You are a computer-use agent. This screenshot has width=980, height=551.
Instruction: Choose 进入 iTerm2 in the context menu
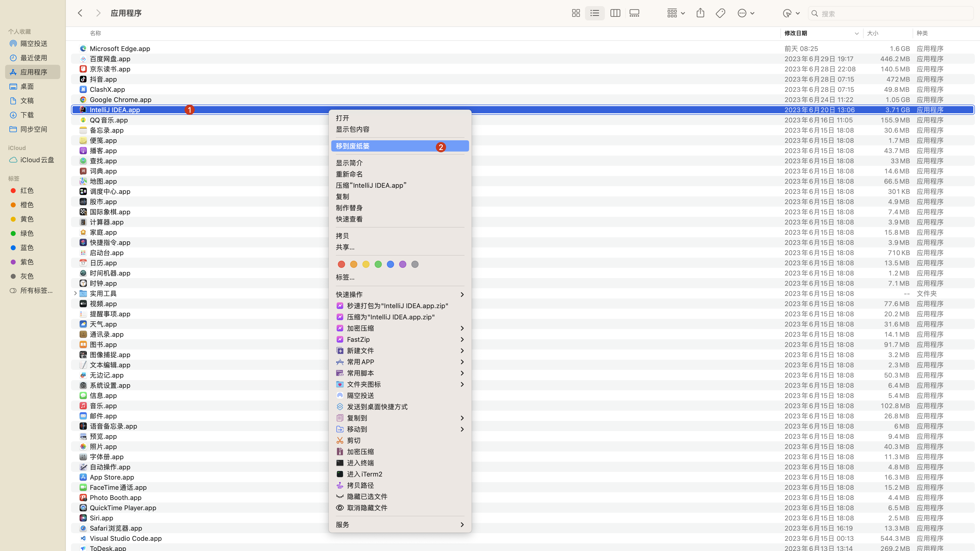point(400,474)
